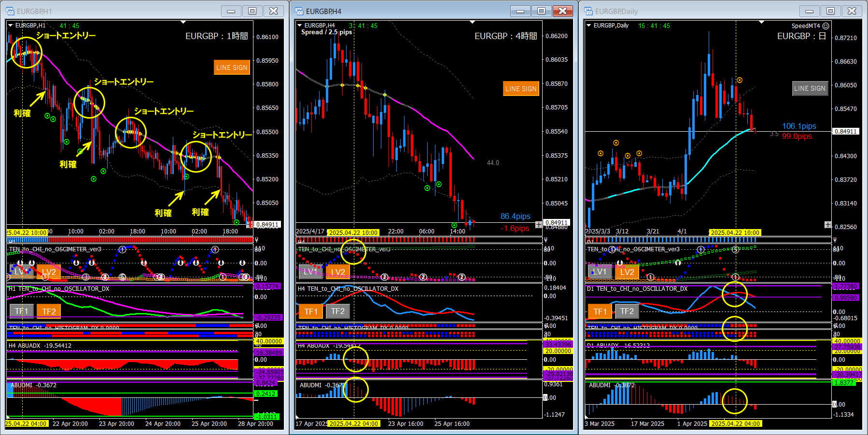Click the EURGBP,Daily window title bar chart icon
Image resolution: width=868 pixels, height=435 pixels.
click(x=588, y=11)
